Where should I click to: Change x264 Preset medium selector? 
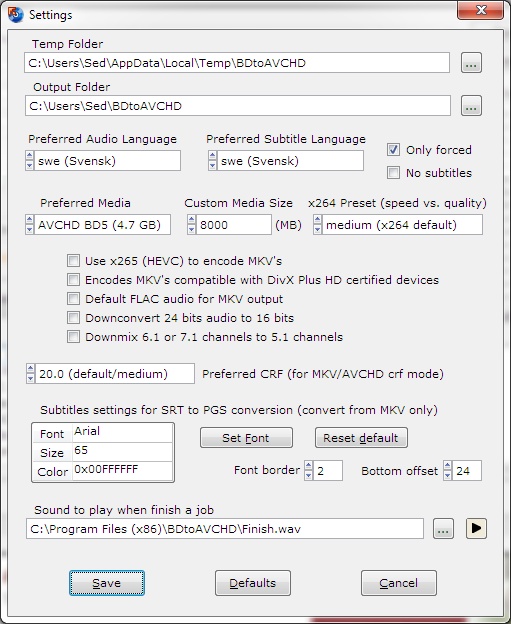tap(398, 225)
